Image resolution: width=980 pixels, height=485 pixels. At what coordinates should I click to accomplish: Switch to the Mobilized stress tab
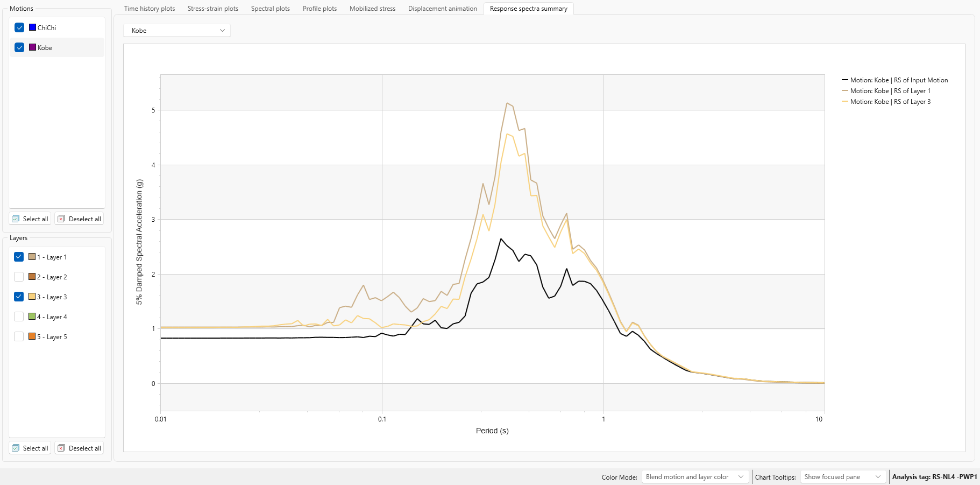(373, 9)
